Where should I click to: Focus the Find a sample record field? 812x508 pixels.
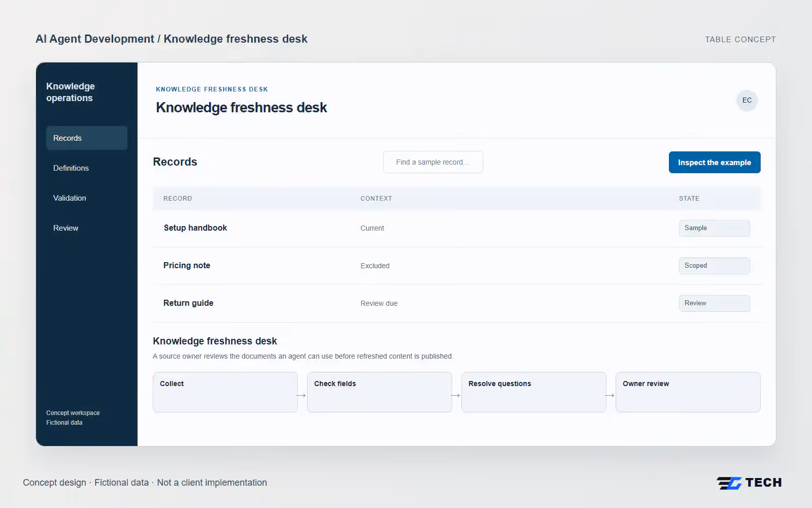(x=433, y=162)
